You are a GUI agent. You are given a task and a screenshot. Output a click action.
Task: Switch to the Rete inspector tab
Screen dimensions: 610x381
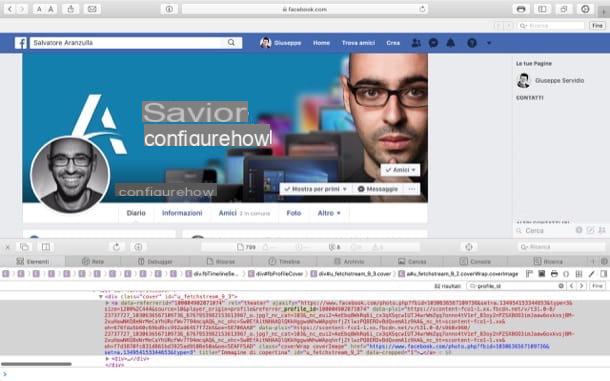93,261
